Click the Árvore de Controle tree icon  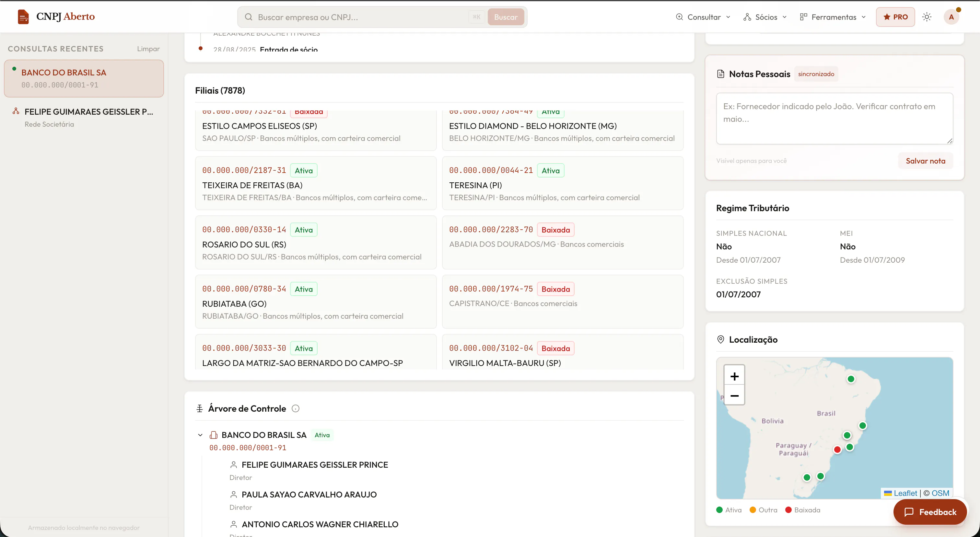tap(200, 408)
